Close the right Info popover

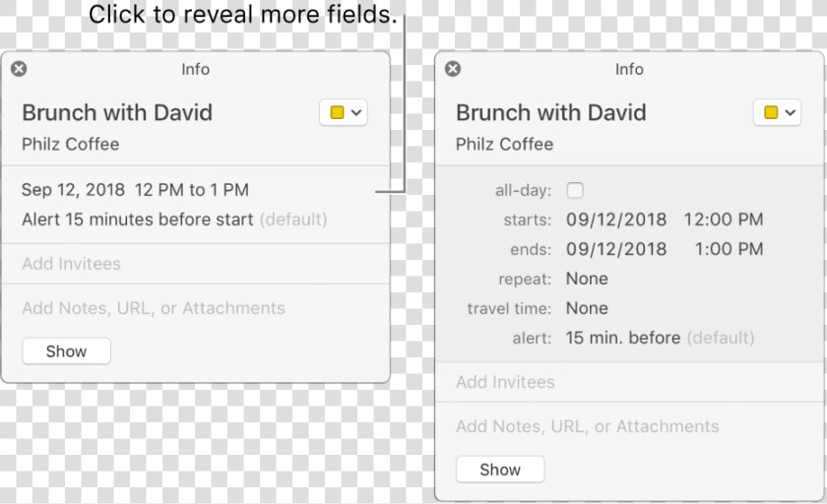[x=453, y=69]
